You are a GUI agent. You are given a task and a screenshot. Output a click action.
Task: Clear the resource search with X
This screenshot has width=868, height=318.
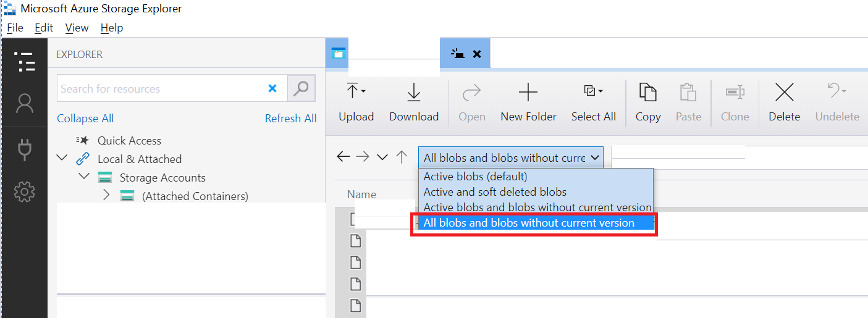[x=272, y=88]
